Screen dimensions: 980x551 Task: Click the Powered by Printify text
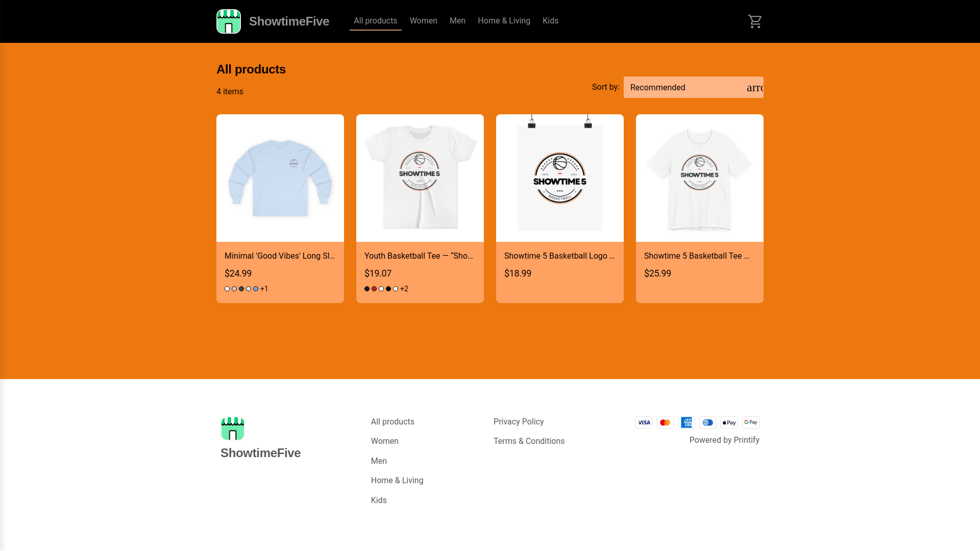[724, 440]
